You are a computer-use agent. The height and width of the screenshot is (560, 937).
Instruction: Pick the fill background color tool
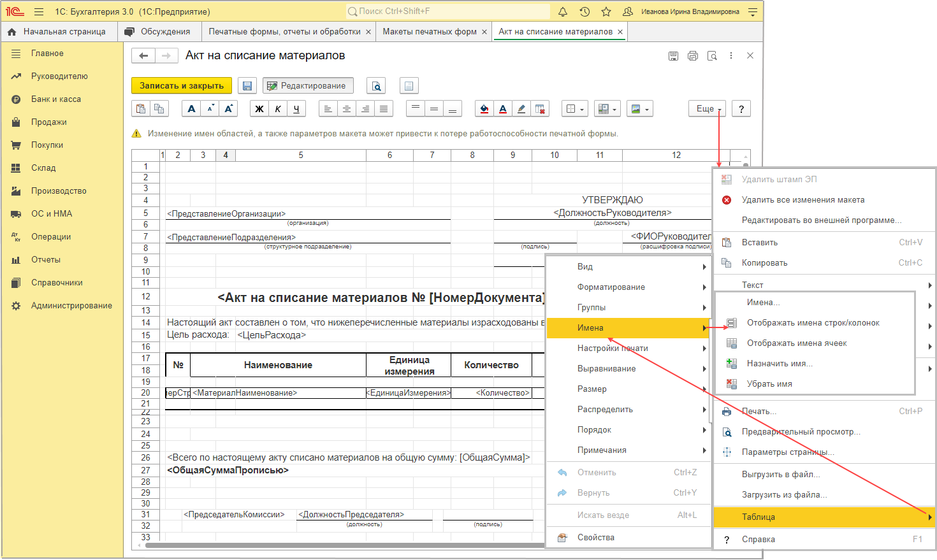point(484,109)
